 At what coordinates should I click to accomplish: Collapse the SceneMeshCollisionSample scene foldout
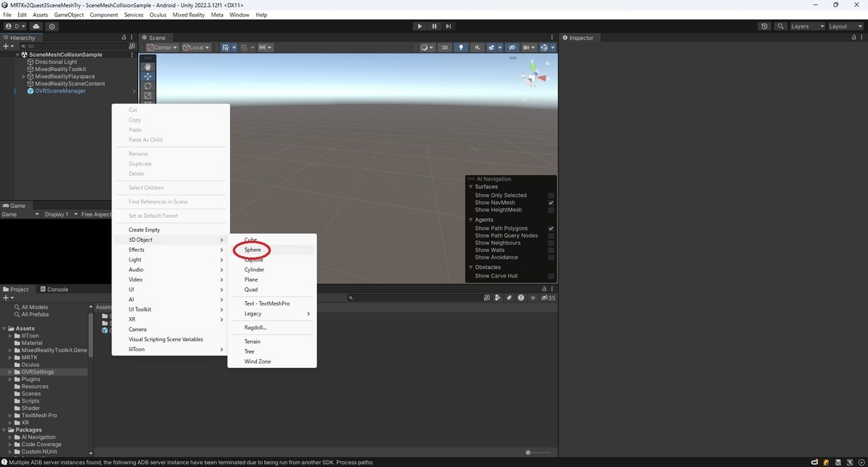tap(17, 55)
